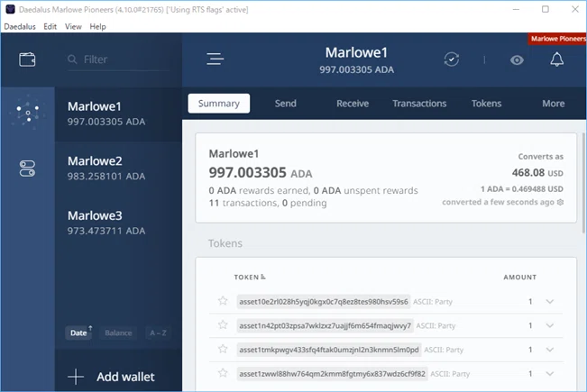The image size is (587, 392).
Task: Click the Marlowe Pioneers network badge
Action: [x=557, y=39]
